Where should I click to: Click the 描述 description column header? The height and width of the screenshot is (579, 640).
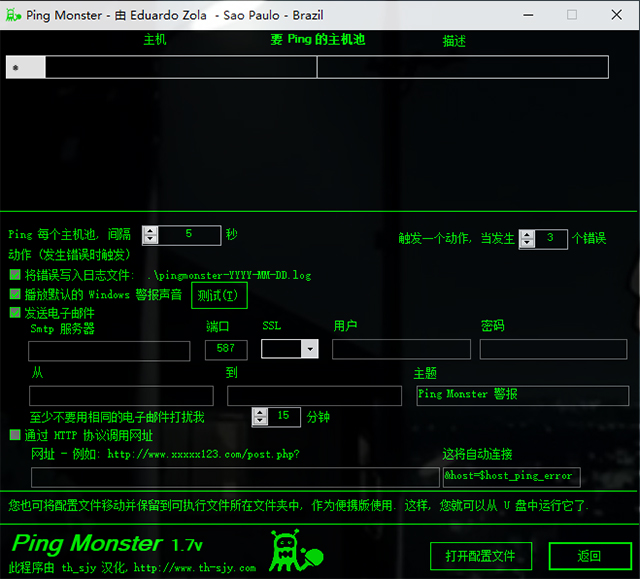pos(454,41)
